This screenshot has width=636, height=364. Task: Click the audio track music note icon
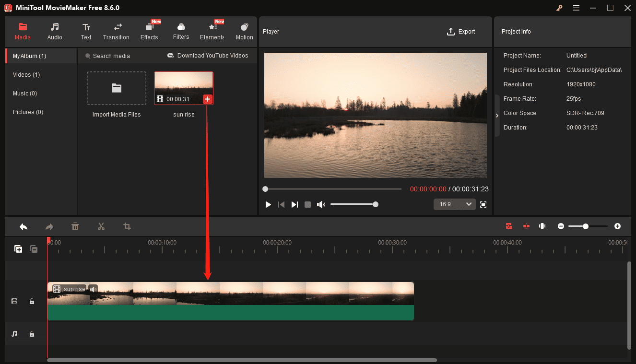[14, 334]
